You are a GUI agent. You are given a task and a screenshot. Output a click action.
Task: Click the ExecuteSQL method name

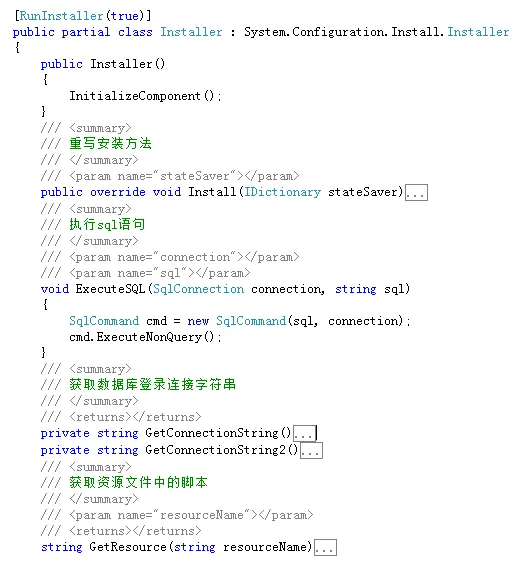click(x=110, y=289)
